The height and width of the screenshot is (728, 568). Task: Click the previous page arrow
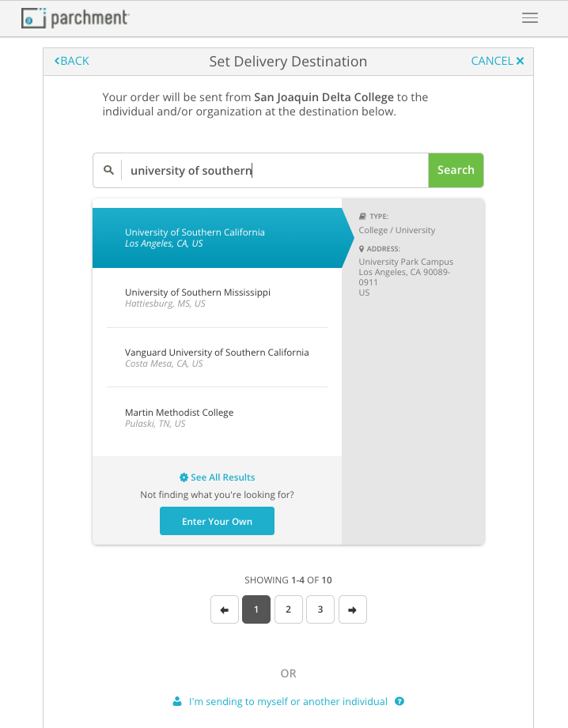[x=224, y=609]
